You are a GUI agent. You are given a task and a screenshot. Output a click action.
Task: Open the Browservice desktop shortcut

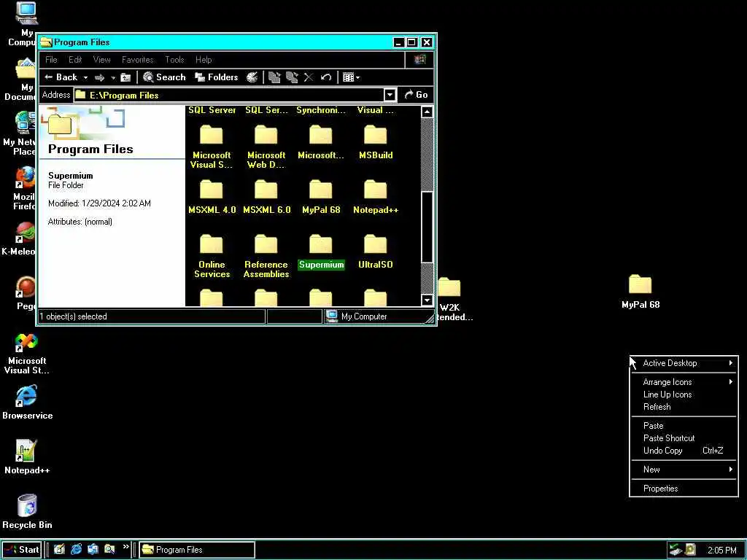tap(27, 402)
